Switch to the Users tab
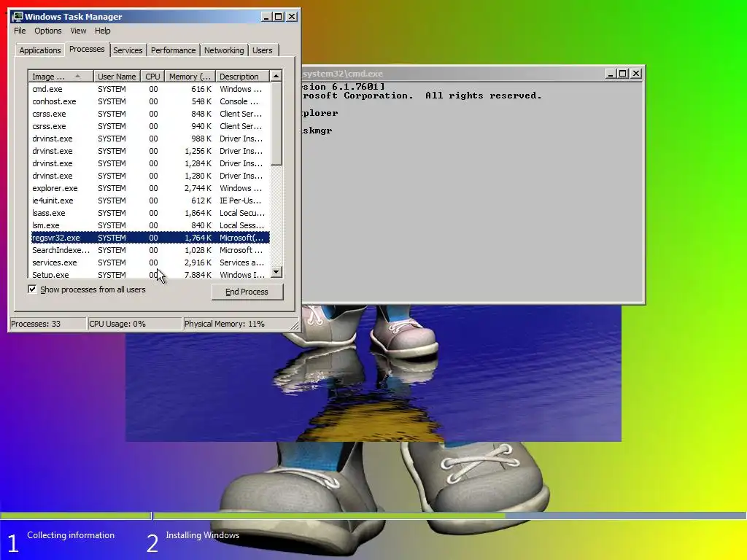Screen dimensions: 747x560 tap(263, 50)
